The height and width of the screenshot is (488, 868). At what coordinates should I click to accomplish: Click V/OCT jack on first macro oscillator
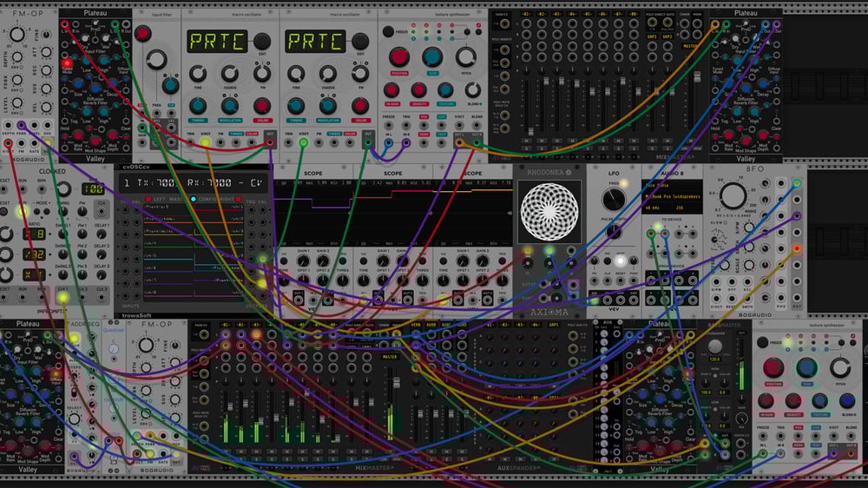(206, 143)
